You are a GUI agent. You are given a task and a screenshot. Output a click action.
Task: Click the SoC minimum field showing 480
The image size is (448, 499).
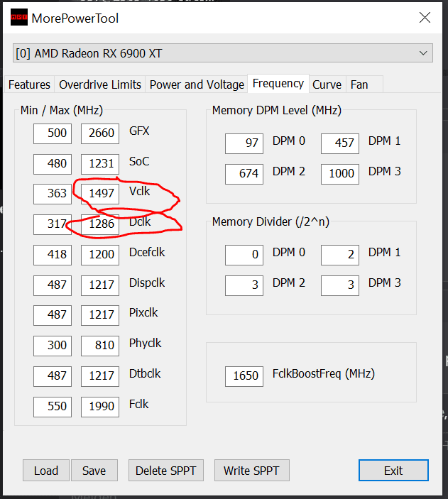coord(53,164)
